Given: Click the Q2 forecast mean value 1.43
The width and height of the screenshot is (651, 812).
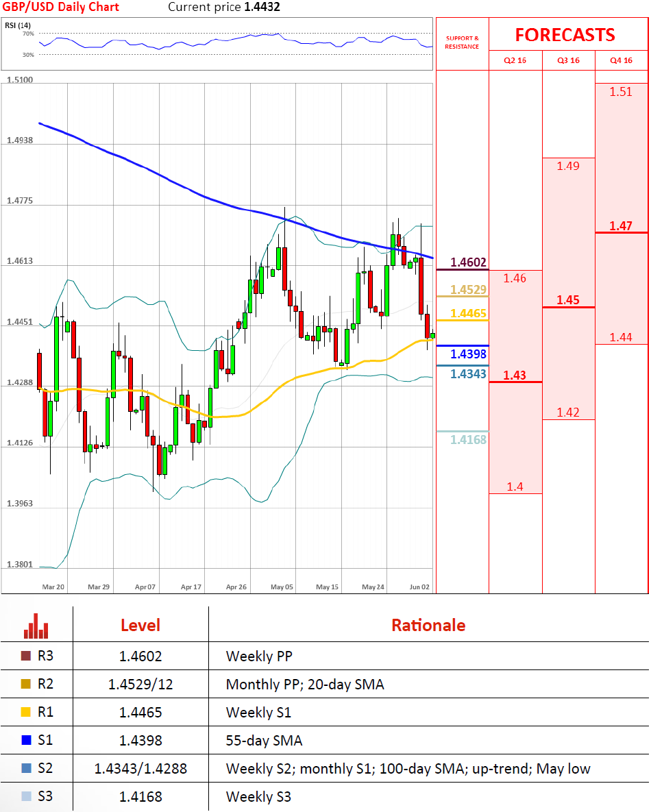Looking at the screenshot, I should [515, 375].
